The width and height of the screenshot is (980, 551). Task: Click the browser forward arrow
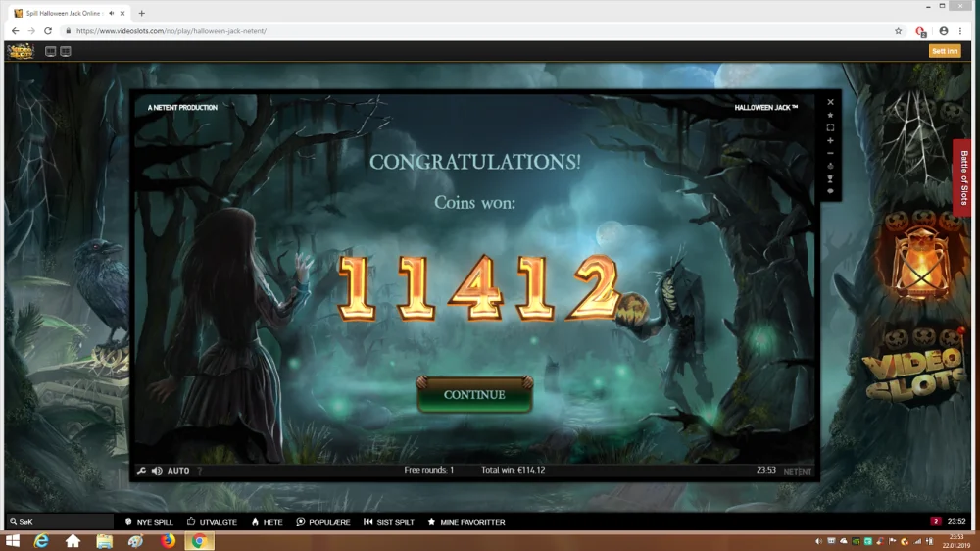[x=31, y=31]
